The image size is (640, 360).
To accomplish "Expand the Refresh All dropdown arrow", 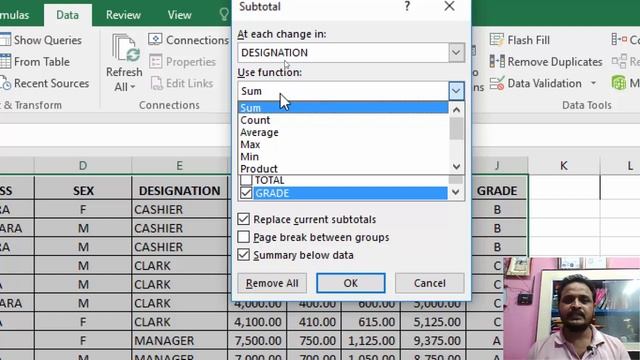I will point(133,87).
